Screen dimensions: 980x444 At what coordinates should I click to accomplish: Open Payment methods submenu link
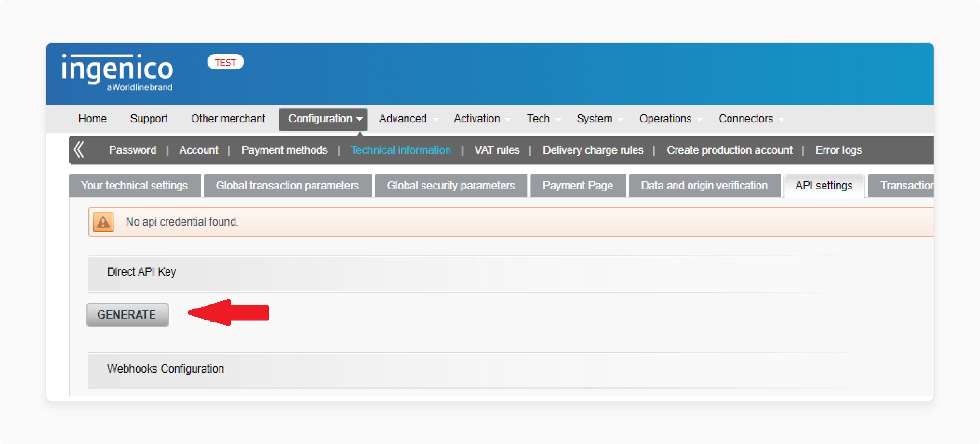pos(284,150)
